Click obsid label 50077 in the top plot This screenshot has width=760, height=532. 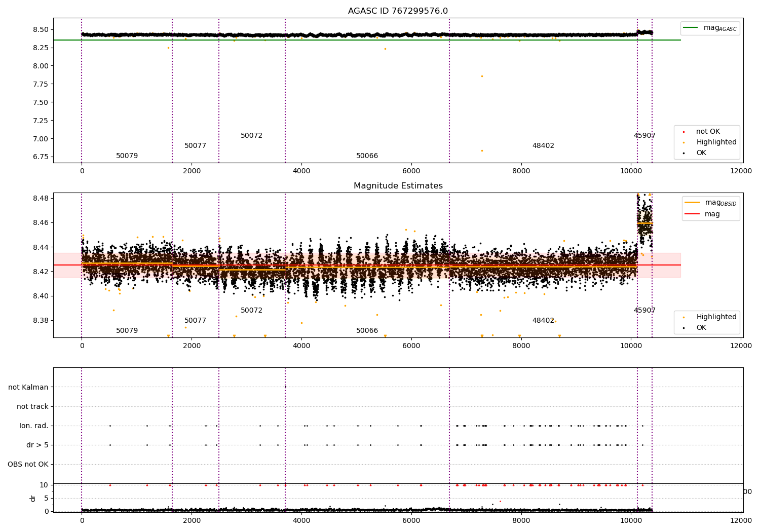[x=195, y=146]
